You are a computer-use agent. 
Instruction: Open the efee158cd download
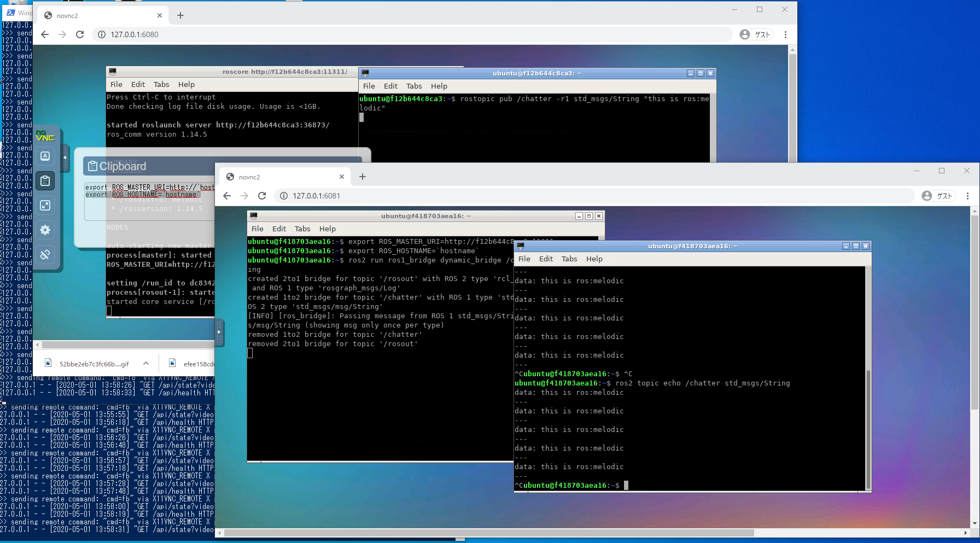click(200, 363)
